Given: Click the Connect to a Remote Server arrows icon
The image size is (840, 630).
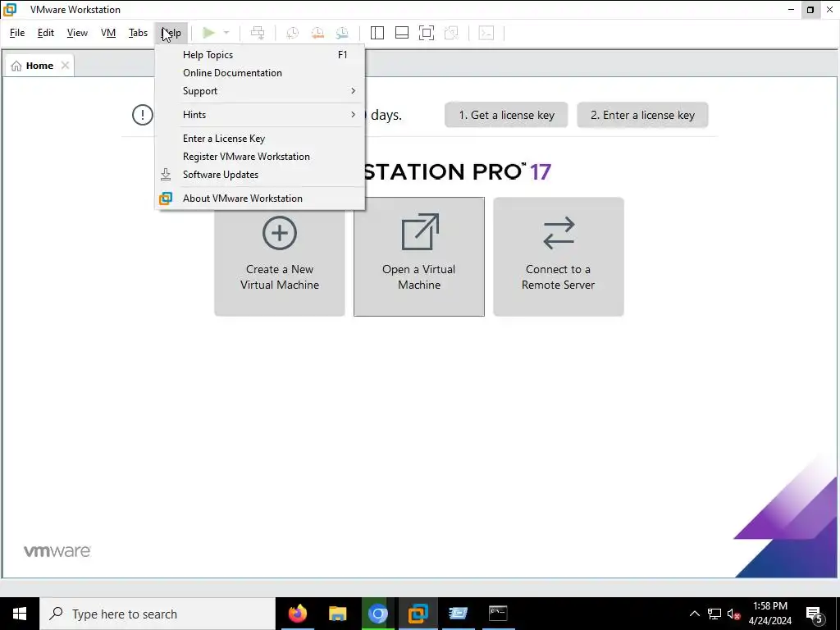Looking at the screenshot, I should tap(559, 233).
